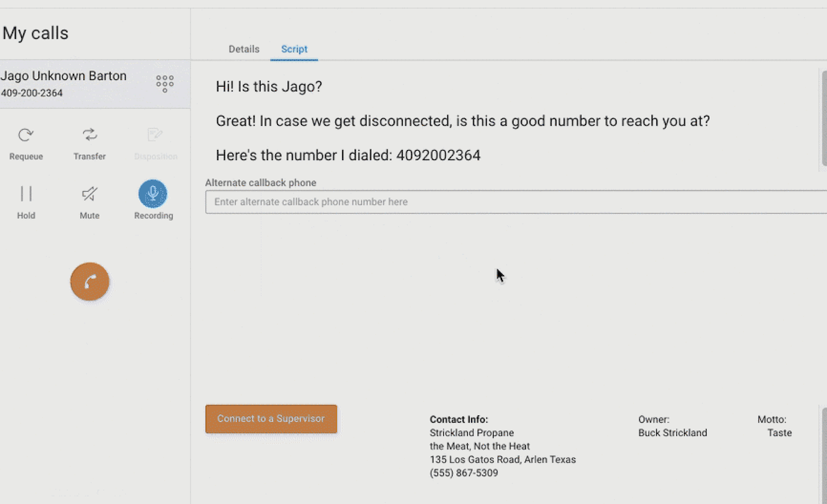Select the Jago Unknown Barton call entry
The width and height of the screenshot is (827, 504).
95,84
